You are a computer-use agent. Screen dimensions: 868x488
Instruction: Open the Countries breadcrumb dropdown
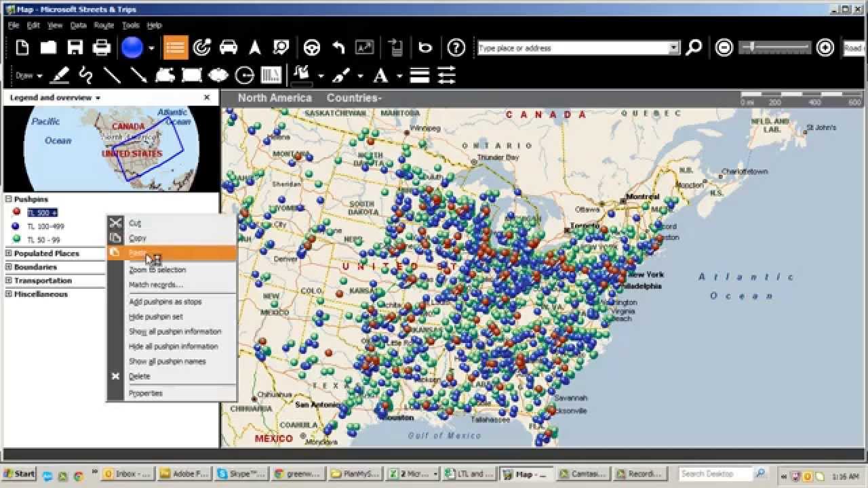(x=354, y=98)
